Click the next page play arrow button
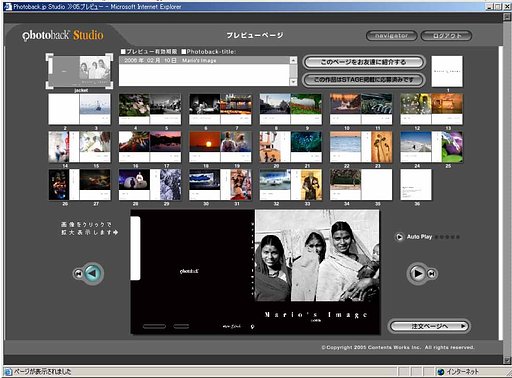The width and height of the screenshot is (512, 378). coord(417,273)
